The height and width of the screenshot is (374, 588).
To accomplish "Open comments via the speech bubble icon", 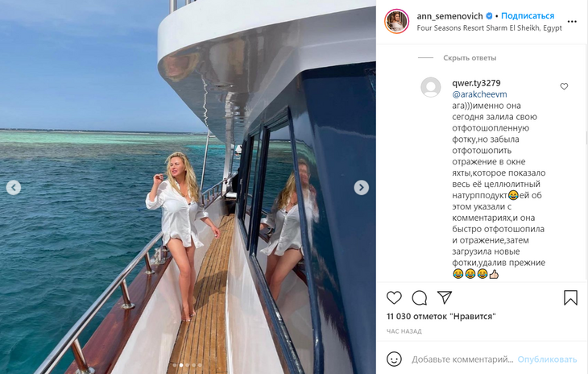I will 419,297.
